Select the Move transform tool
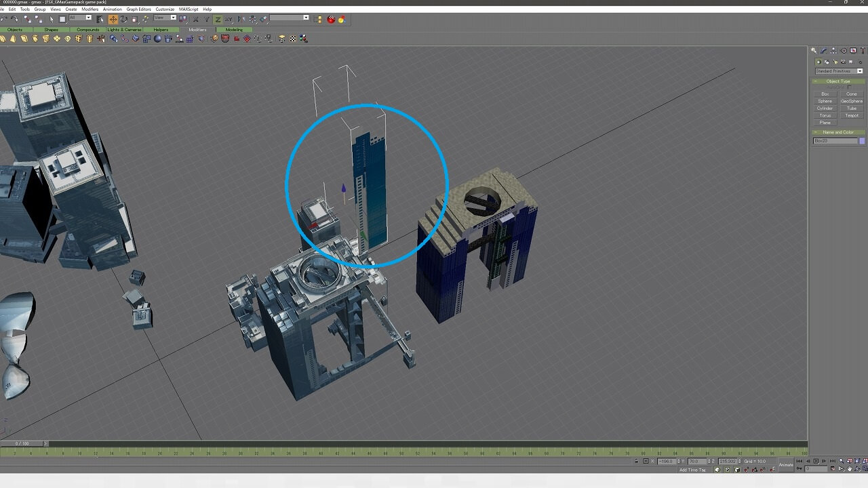This screenshot has height=488, width=868. pyautogui.click(x=113, y=20)
